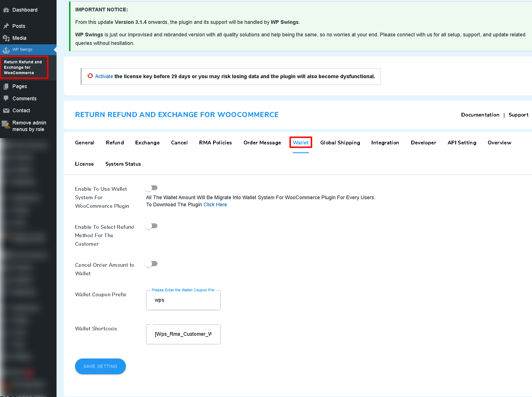Screen dimensions: 532x397
Task: Click the Comments bubble icon
Action: (6, 98)
